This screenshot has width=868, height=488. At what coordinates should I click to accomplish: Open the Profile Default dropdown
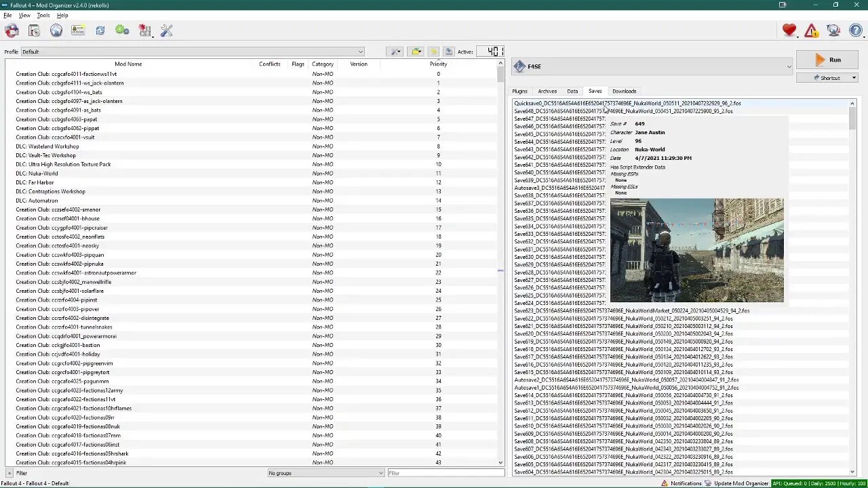point(193,52)
